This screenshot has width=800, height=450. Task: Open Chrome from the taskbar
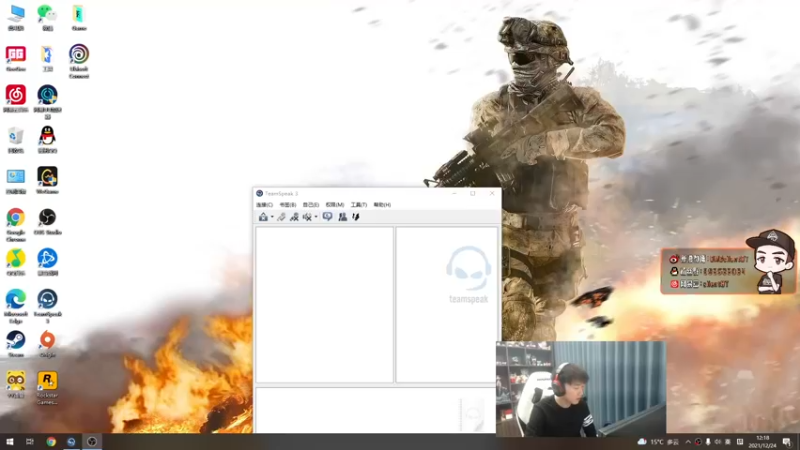51,442
